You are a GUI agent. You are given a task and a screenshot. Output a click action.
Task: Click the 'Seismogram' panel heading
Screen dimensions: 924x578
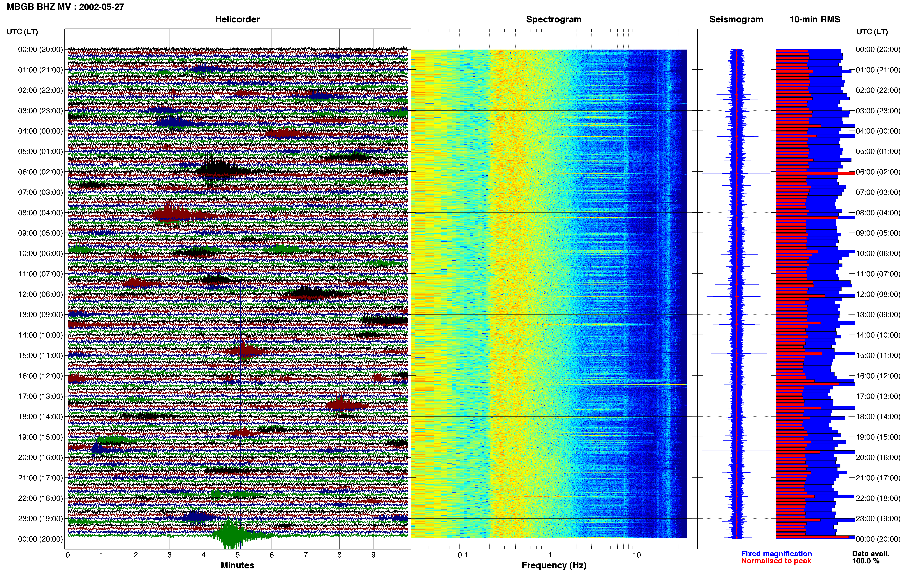[x=736, y=19]
